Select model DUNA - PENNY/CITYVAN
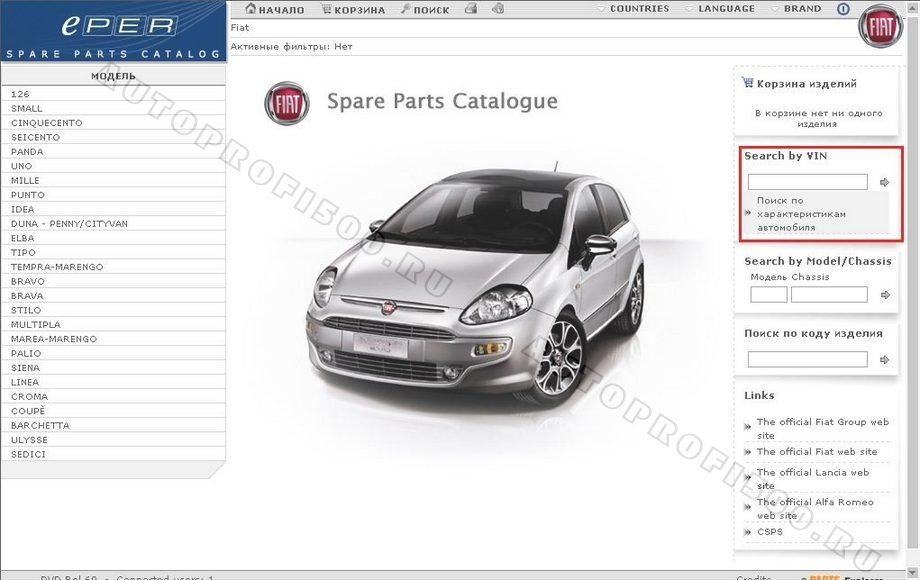The width and height of the screenshot is (920, 580). (113, 223)
